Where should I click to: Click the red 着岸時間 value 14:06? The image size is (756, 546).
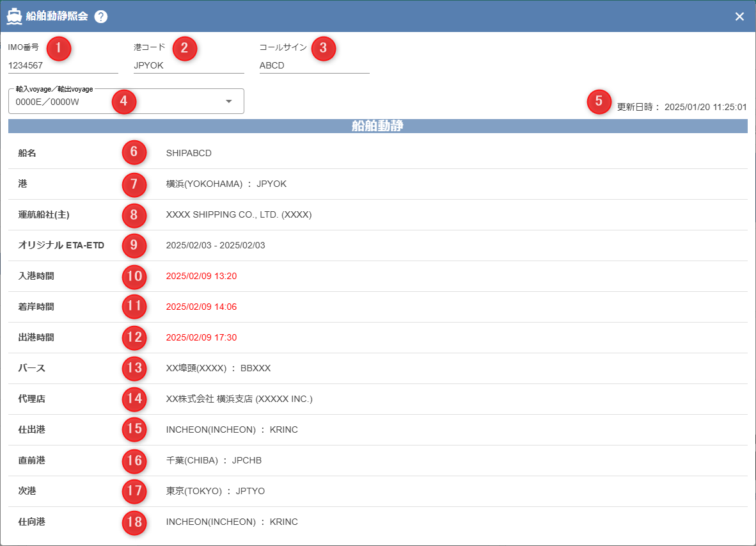click(x=201, y=307)
